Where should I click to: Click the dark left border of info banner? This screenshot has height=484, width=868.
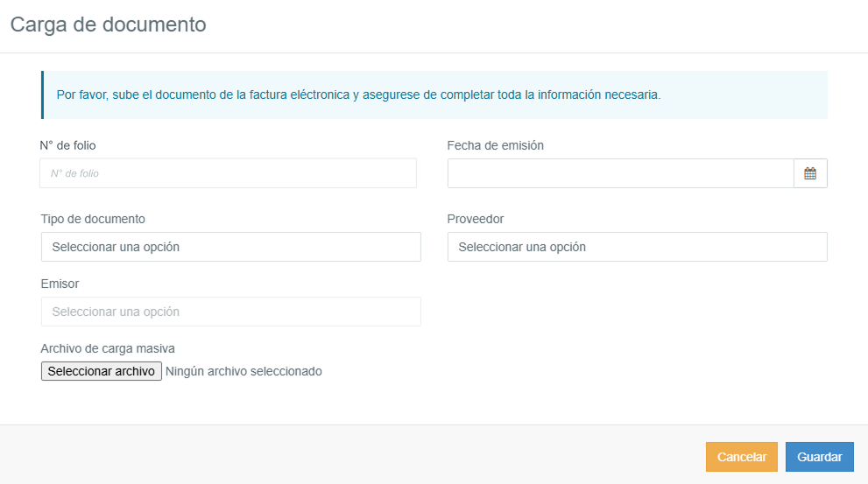42,95
